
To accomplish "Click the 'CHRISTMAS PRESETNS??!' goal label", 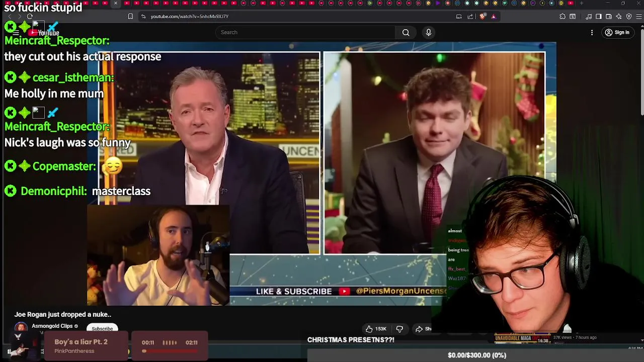I will [351, 340].
